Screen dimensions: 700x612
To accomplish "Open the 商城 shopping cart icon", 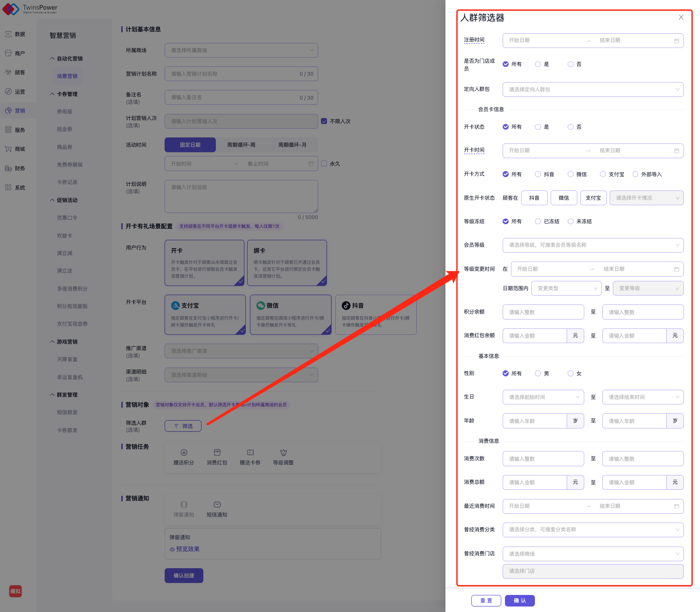I will [8, 149].
